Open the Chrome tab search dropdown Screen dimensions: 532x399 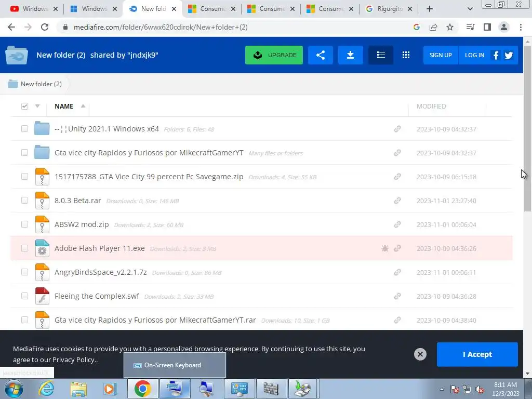click(x=470, y=9)
